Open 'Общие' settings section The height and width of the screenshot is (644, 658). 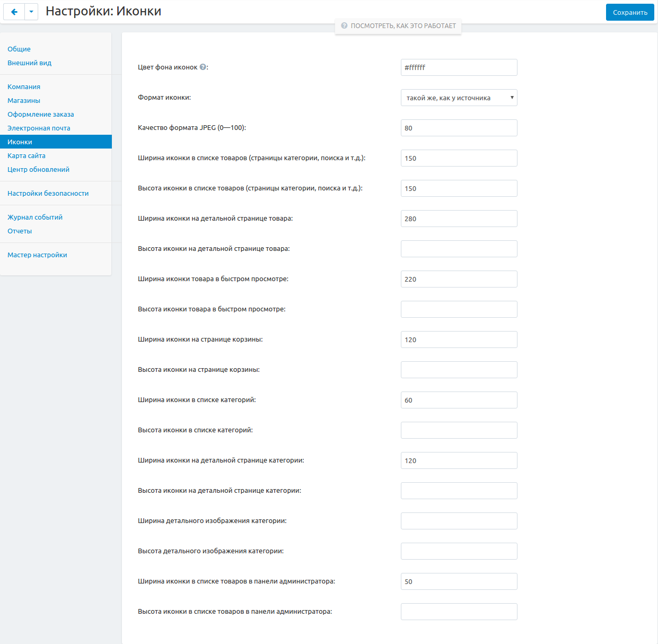coord(19,49)
